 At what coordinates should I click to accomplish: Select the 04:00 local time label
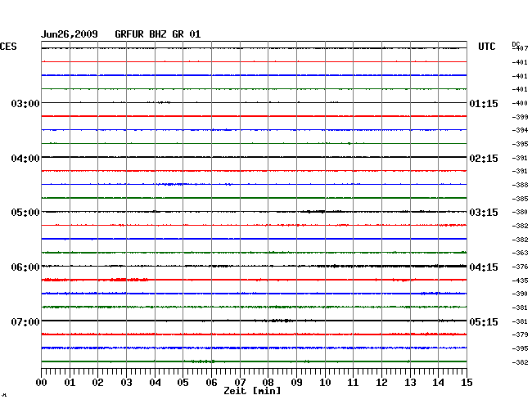coord(25,159)
